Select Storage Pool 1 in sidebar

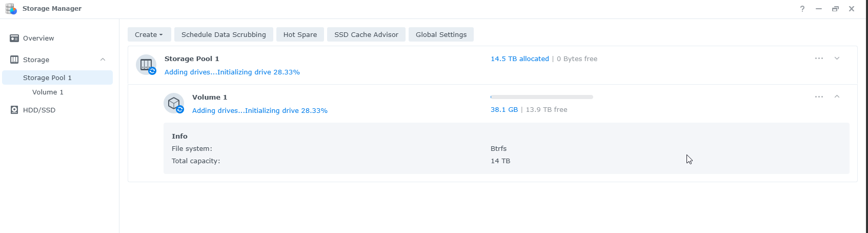(57, 77)
